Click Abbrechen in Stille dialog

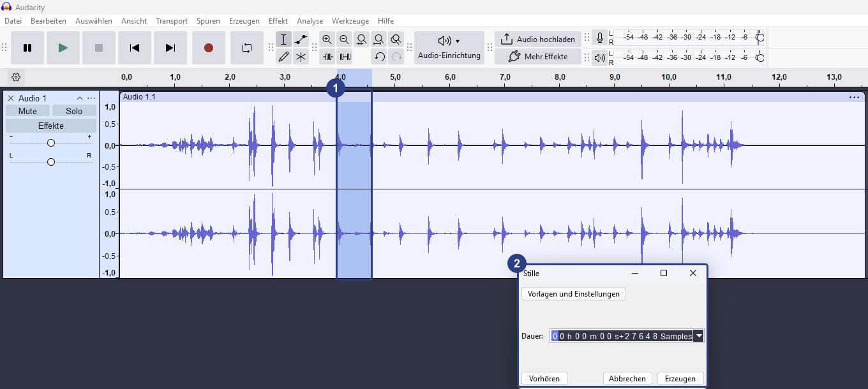coord(627,379)
